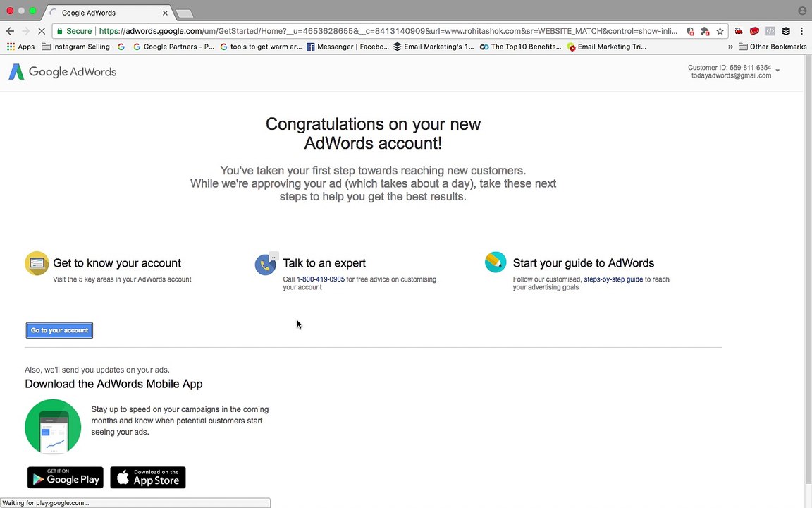Open the Email Marketing Tri... bookmark
Image resolution: width=812 pixels, height=508 pixels.
click(x=607, y=47)
